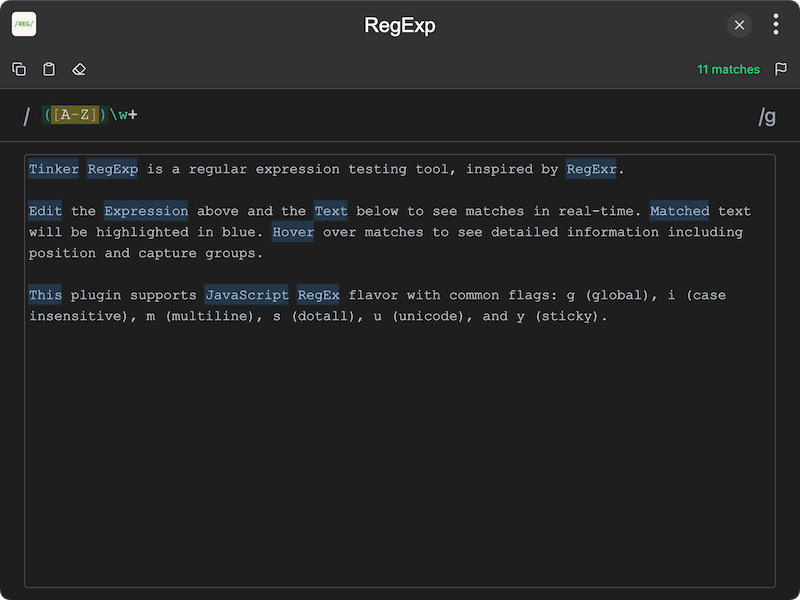Screen dimensions: 800x600
Task: Click the [A-Z] character class in the pattern
Action: 77,115
